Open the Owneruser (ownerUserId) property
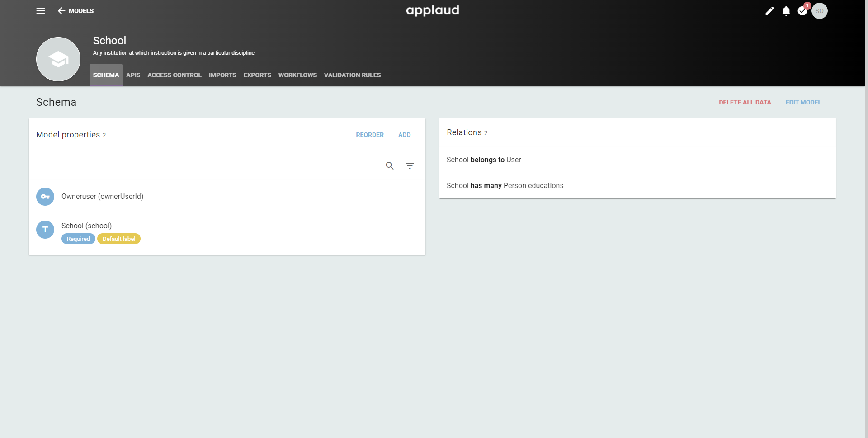The image size is (868, 438). [227, 197]
